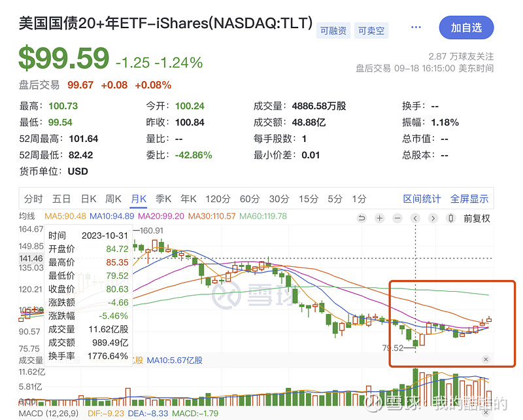Screen dimensions: 523x420
Task: Zoom in the K-line chart with plus icon
Action: pyautogui.click(x=379, y=219)
